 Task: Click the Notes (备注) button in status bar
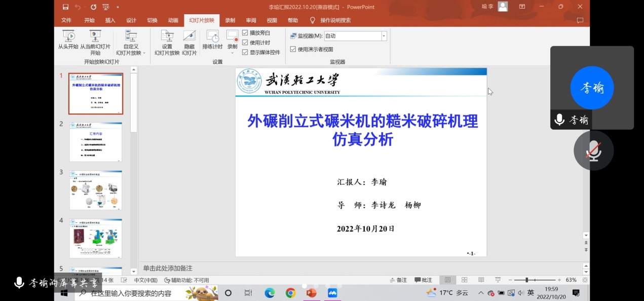(x=398, y=280)
